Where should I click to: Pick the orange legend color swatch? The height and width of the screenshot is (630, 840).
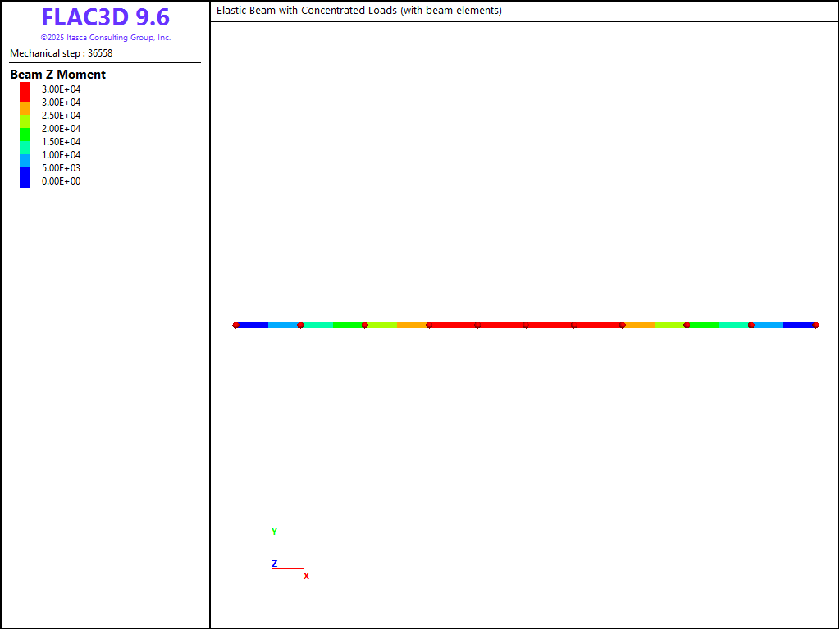click(25, 107)
